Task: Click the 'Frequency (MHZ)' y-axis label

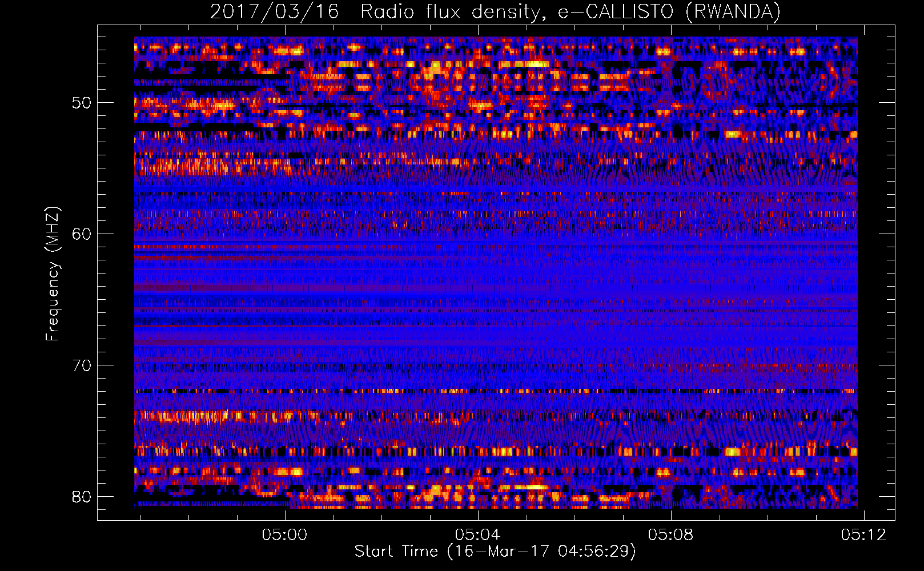Action: 52,274
